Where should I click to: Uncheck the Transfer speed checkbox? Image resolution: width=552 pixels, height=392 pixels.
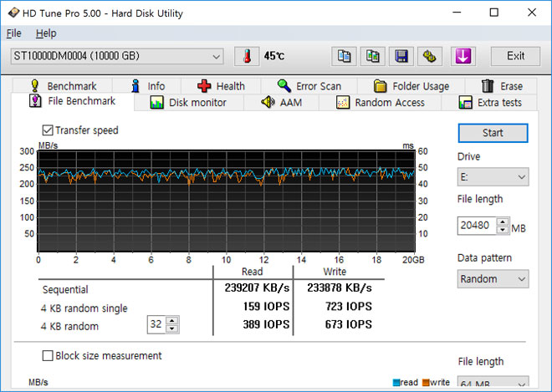click(48, 130)
